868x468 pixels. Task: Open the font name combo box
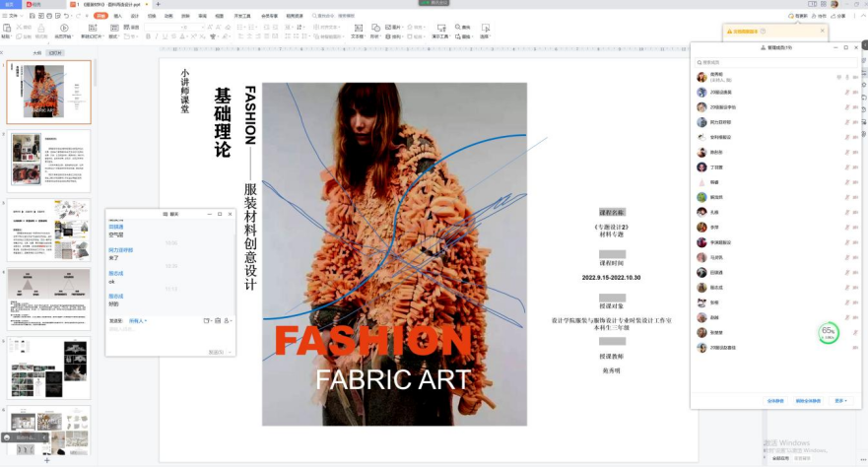tap(162, 27)
